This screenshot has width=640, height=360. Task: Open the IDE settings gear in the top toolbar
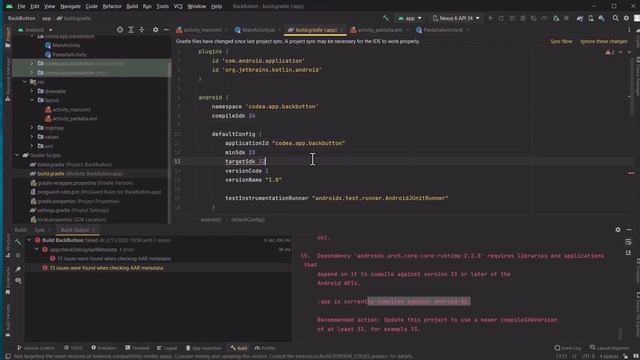click(626, 18)
